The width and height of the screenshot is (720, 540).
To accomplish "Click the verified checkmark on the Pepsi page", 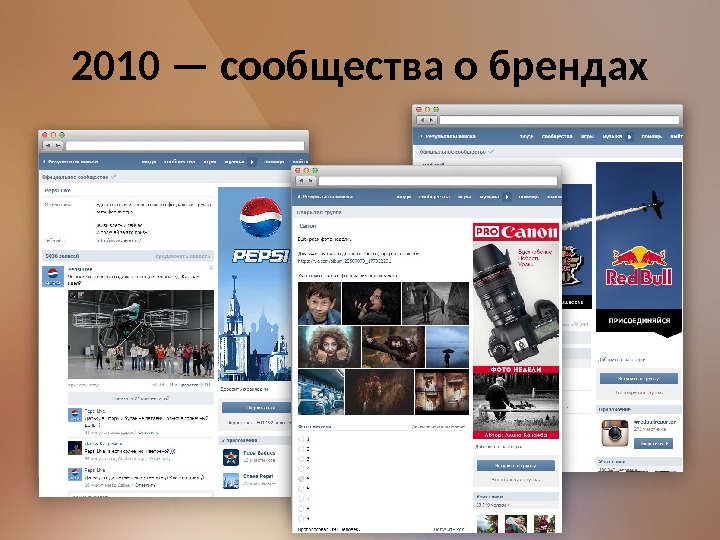I will tap(113, 177).
